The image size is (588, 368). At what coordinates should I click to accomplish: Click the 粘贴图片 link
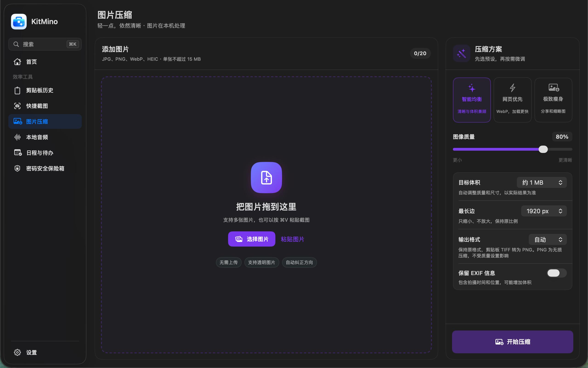pos(292,239)
